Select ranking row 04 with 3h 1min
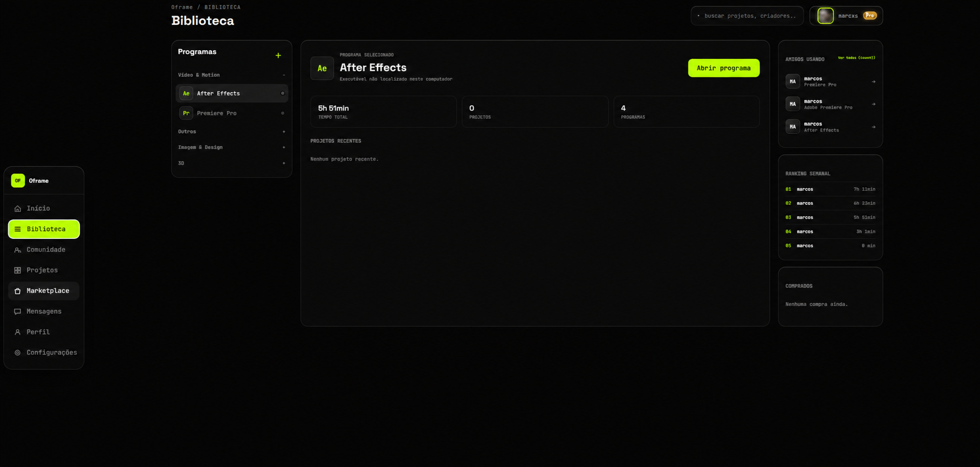This screenshot has width=980, height=467. pos(830,231)
